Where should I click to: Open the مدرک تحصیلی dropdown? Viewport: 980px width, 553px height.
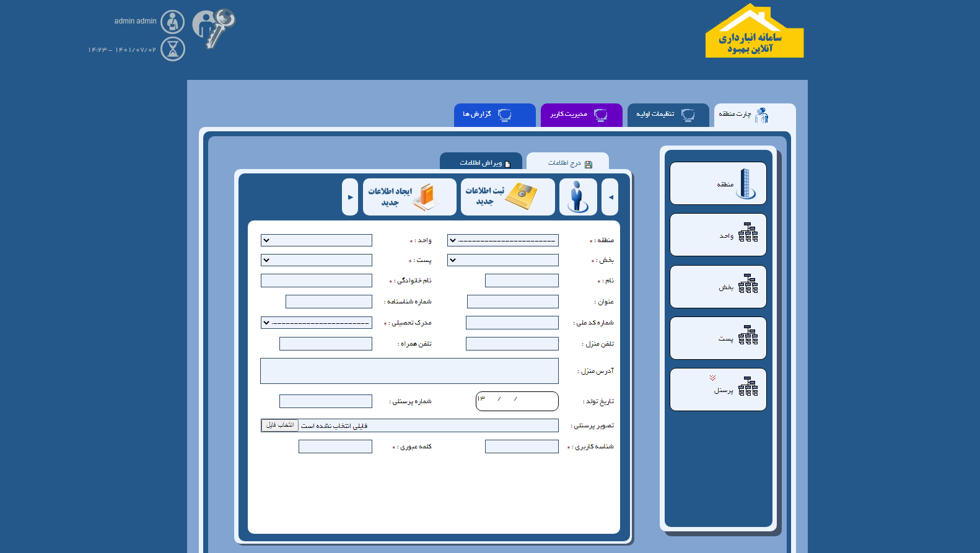tap(316, 323)
